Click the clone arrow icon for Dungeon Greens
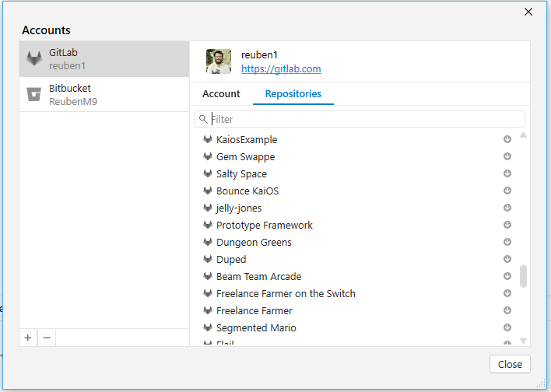 pos(507,243)
